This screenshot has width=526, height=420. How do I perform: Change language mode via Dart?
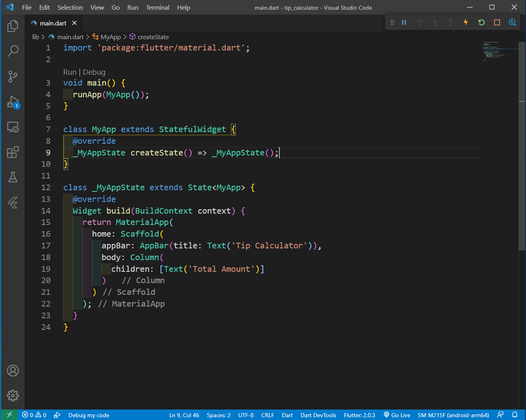tap(287, 415)
